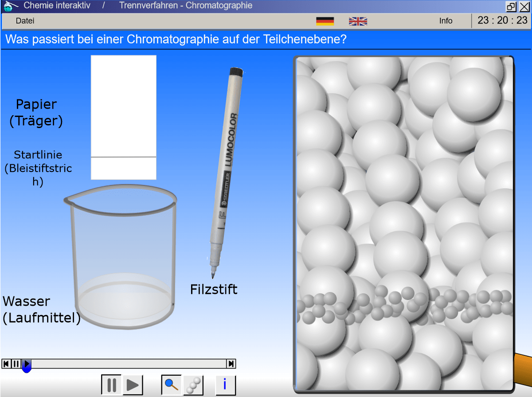Viewport: 532px width, 397px height.
Task: Click the blue timeline slider handle
Action: [x=27, y=366]
